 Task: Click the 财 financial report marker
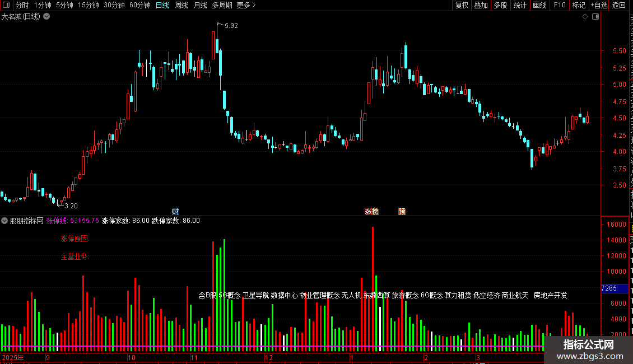point(175,212)
